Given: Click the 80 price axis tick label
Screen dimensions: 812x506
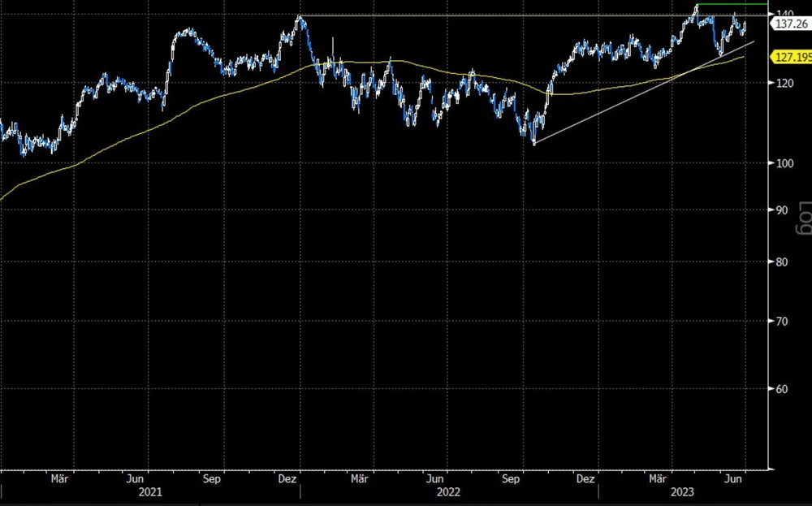Looking at the screenshot, I should coord(781,262).
